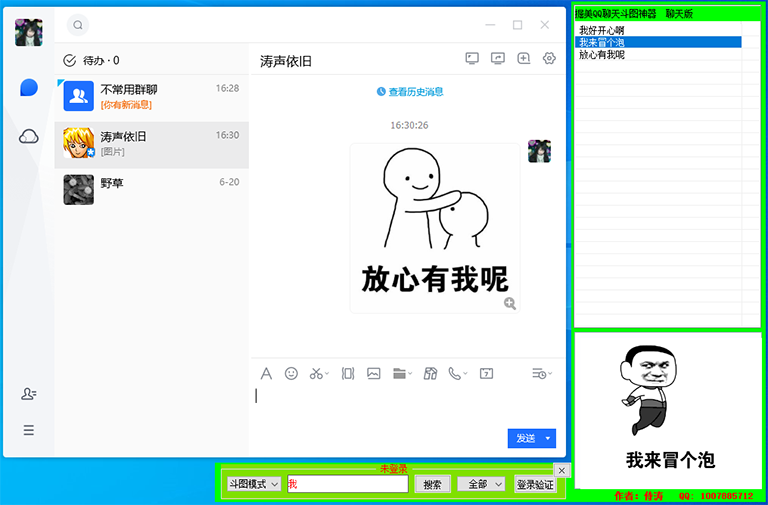Viewport: 768px width, 505px height.
Task: Expand the 全部 category dropdown
Action: 485,484
